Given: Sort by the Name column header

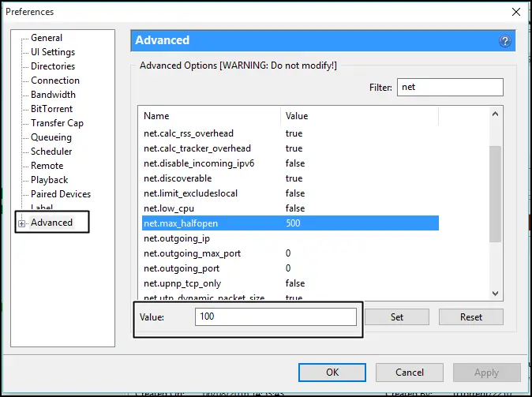Looking at the screenshot, I should pyautogui.click(x=211, y=116).
